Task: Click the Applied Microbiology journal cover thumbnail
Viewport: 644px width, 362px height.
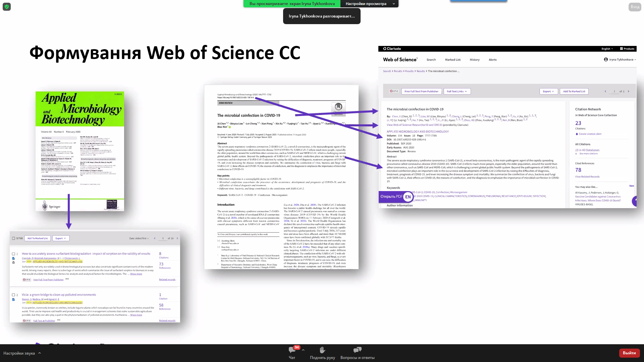Action: [x=80, y=151]
